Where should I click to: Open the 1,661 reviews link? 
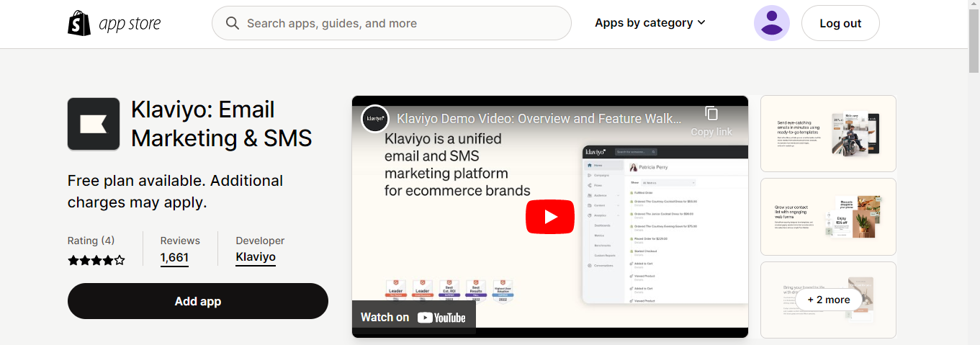coord(174,257)
